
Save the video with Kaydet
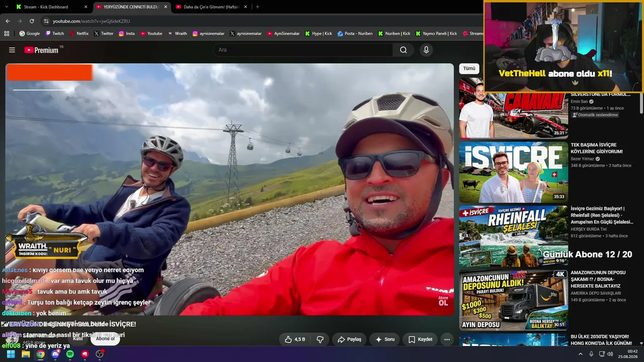[x=420, y=339]
